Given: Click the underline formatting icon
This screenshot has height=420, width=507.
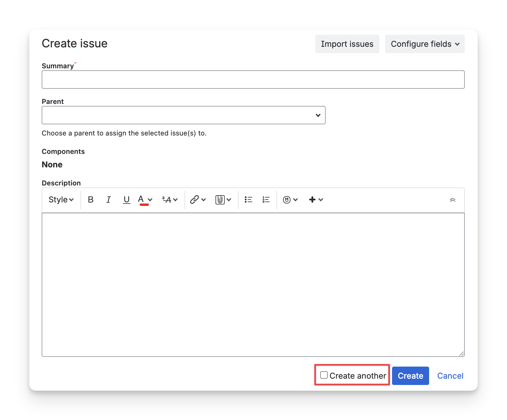Looking at the screenshot, I should (126, 200).
